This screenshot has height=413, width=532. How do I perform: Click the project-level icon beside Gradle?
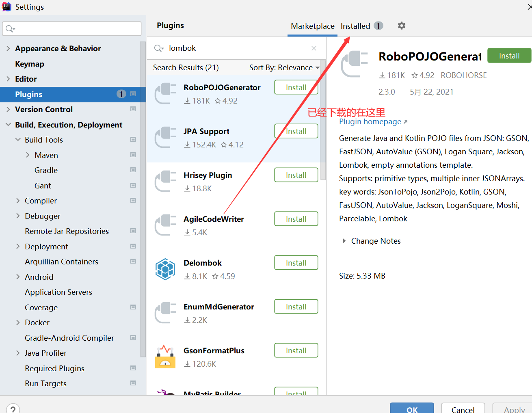(133, 170)
